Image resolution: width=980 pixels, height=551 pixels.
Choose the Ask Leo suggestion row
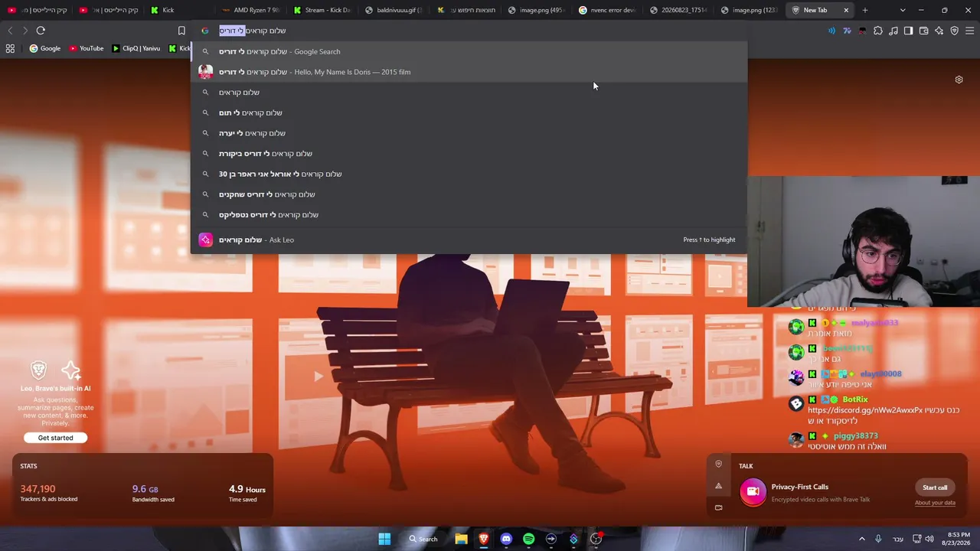pyautogui.click(x=469, y=240)
